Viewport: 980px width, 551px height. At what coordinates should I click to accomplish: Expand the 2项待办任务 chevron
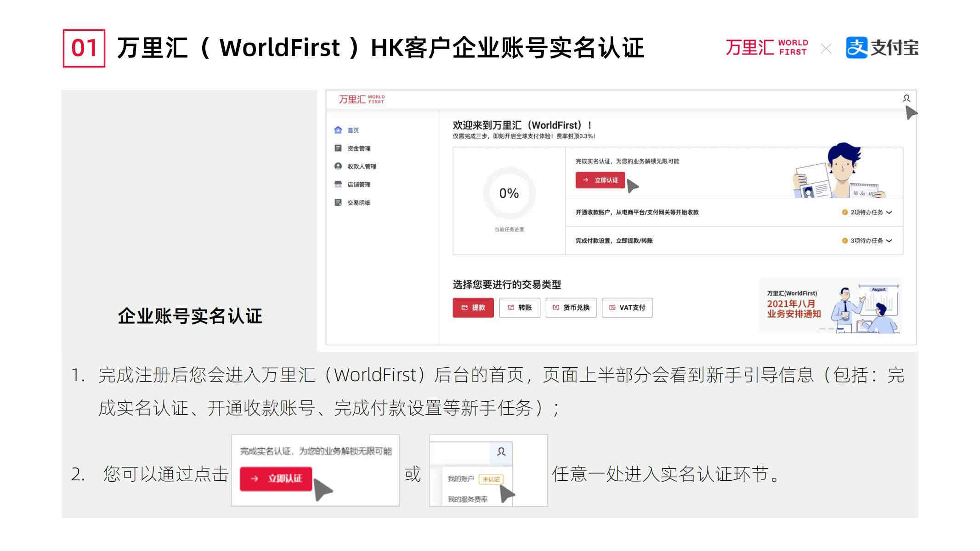[889, 212]
